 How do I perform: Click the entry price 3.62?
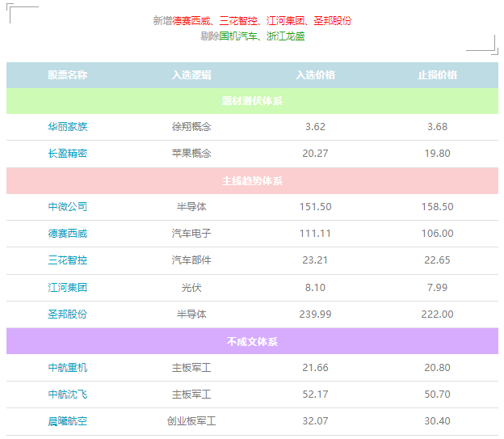315,127
